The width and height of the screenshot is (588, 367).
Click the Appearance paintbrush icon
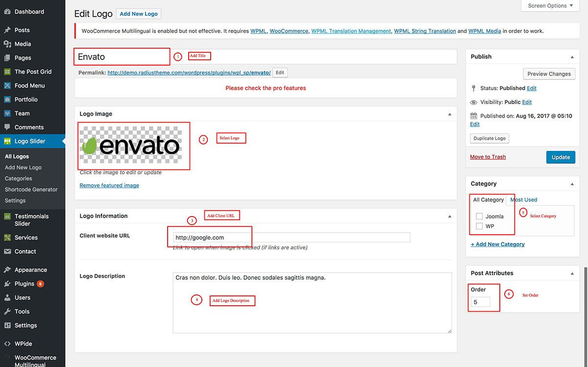[x=7, y=270]
